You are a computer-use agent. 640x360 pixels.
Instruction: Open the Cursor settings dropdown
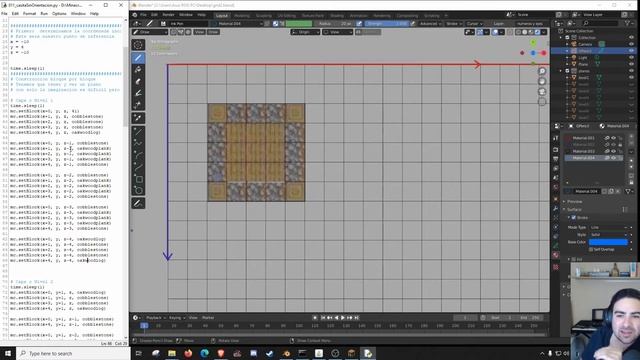(x=474, y=24)
